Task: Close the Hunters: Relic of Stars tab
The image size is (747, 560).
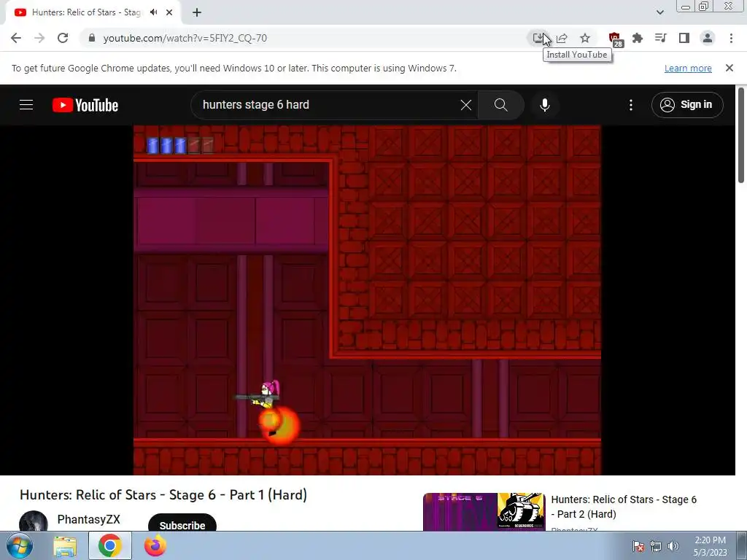Action: tap(169, 12)
